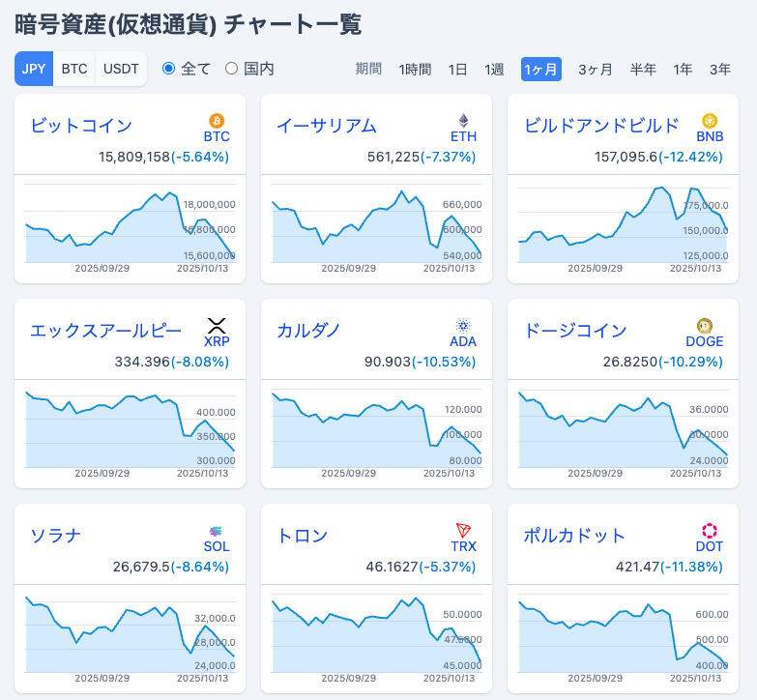757x700 pixels.
Task: Click the Dogecoin price chart
Action: pos(623,432)
